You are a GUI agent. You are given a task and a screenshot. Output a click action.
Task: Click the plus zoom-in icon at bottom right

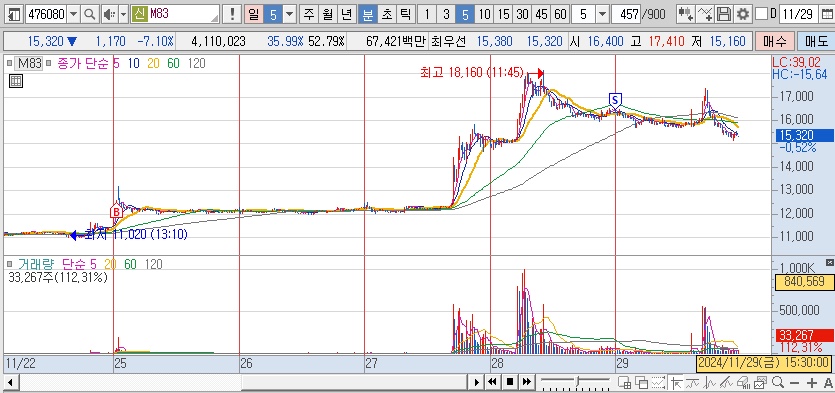point(812,382)
